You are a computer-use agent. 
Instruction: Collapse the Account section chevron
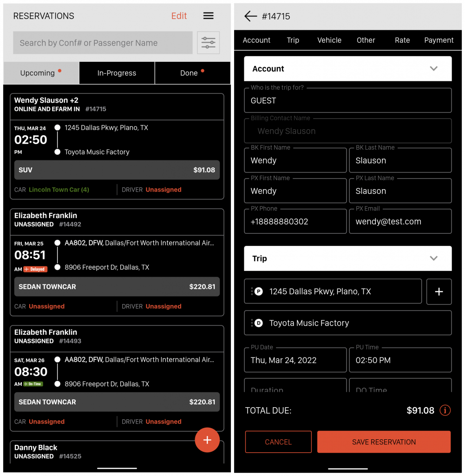[433, 69]
